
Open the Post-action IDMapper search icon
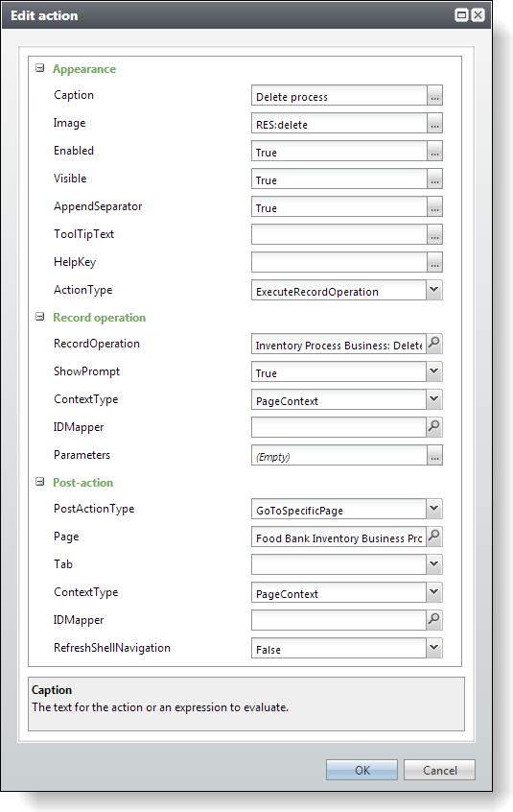[434, 619]
